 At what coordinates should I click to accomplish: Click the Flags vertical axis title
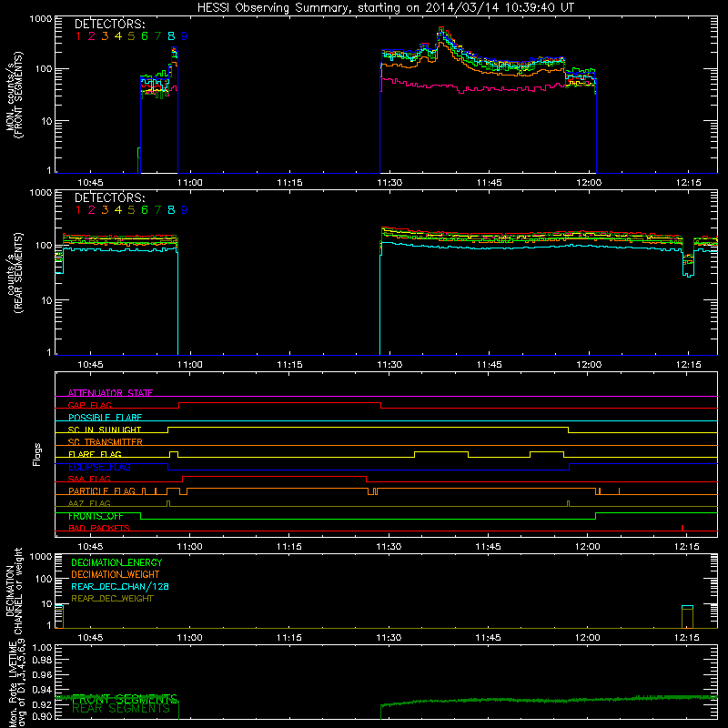pyautogui.click(x=37, y=454)
